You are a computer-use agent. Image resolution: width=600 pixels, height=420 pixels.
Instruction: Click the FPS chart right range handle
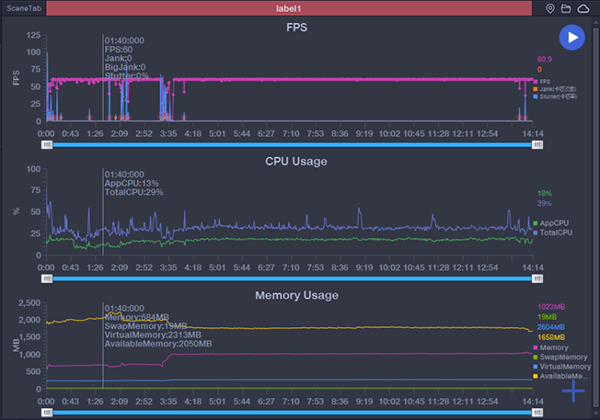tap(538, 144)
